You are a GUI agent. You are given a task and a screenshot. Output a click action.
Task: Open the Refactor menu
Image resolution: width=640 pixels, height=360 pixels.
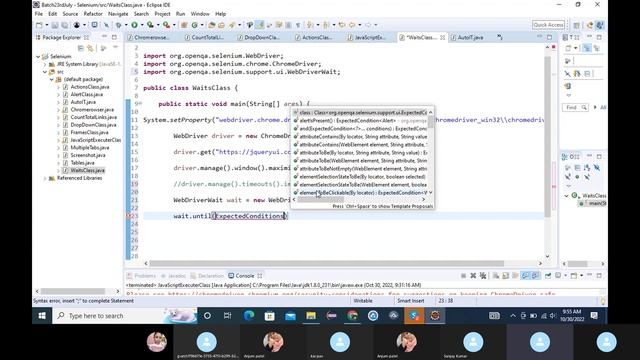(93, 14)
